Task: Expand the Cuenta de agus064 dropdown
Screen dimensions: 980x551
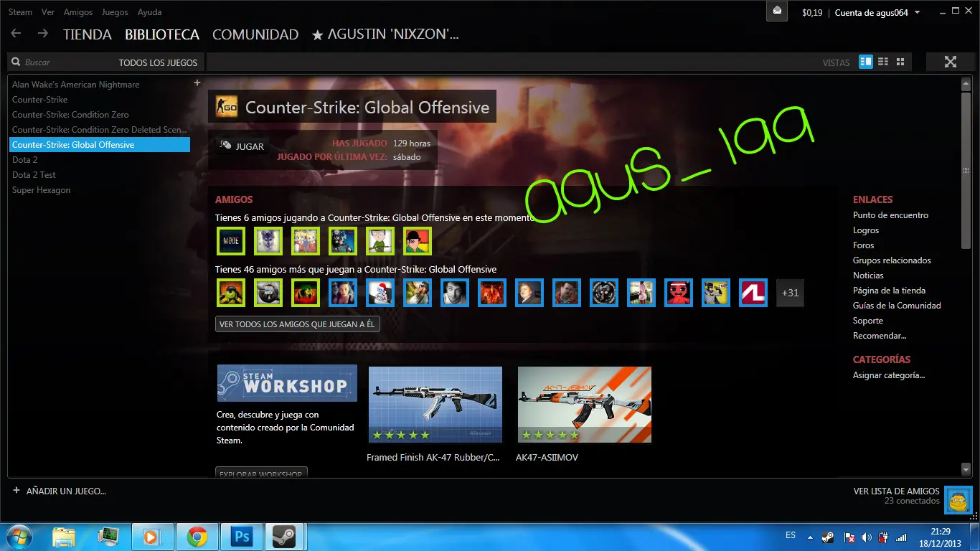Action: [x=877, y=12]
